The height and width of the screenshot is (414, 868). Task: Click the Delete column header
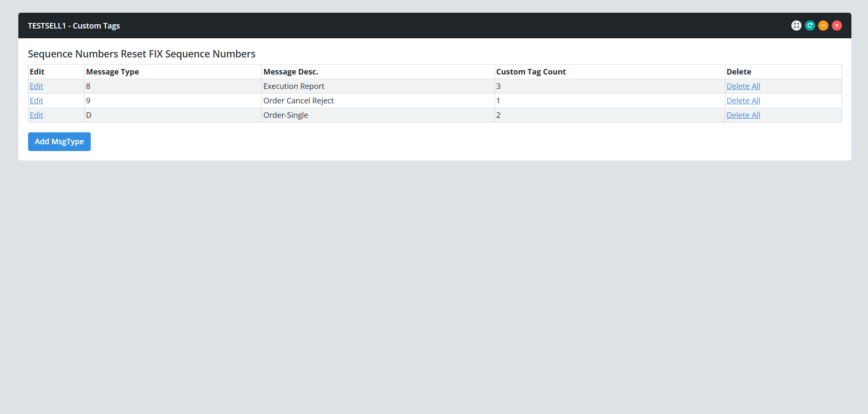[x=739, y=71]
